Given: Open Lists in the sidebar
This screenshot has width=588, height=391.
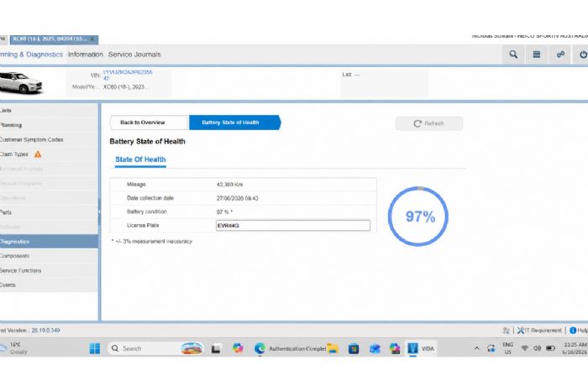Looking at the screenshot, I should pyautogui.click(x=49, y=111).
